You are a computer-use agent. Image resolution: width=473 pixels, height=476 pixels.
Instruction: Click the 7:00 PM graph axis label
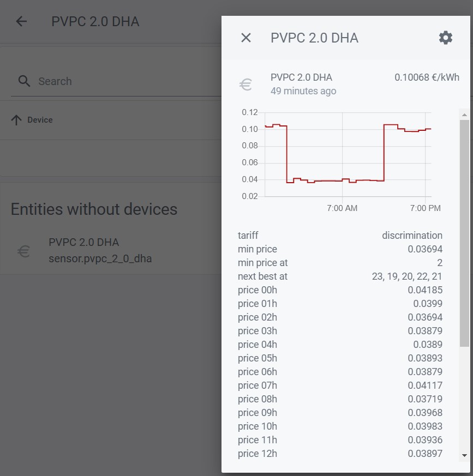tap(426, 208)
